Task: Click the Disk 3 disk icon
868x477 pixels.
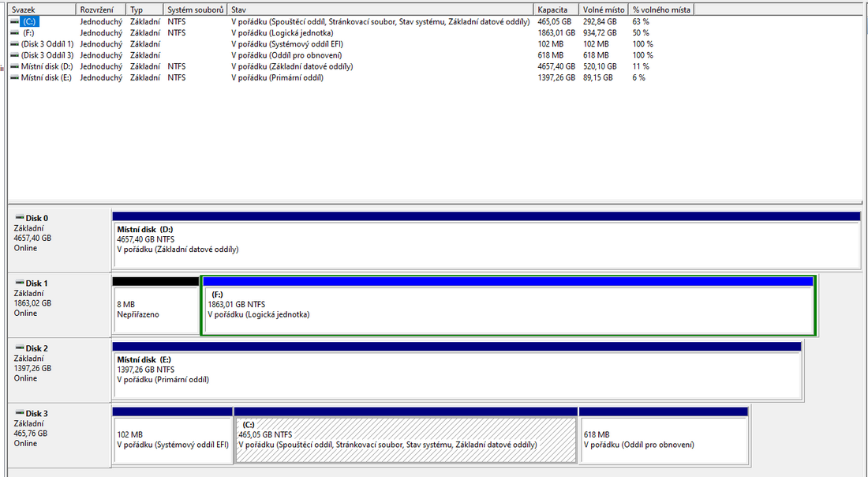Action: coord(20,413)
